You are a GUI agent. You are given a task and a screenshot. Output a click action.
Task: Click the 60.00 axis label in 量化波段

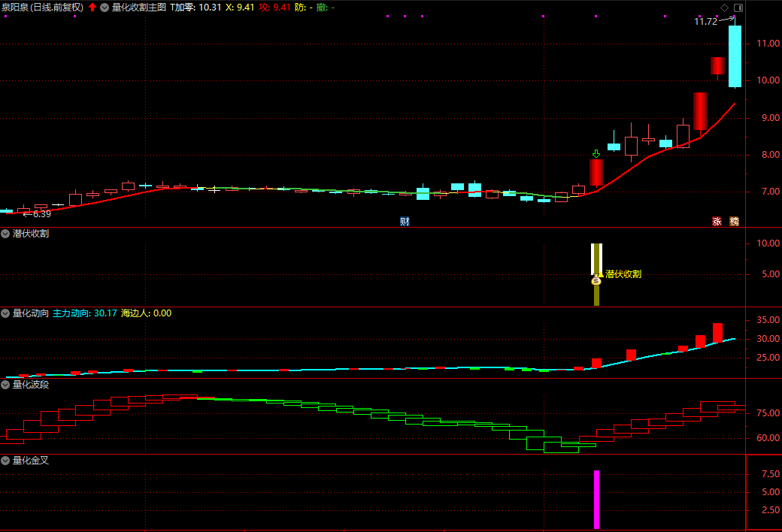768,438
